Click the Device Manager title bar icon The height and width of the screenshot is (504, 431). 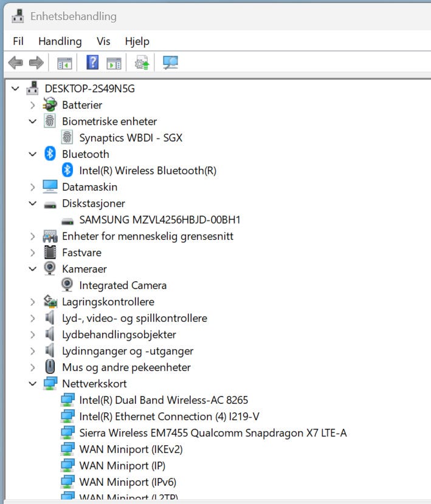pos(18,16)
